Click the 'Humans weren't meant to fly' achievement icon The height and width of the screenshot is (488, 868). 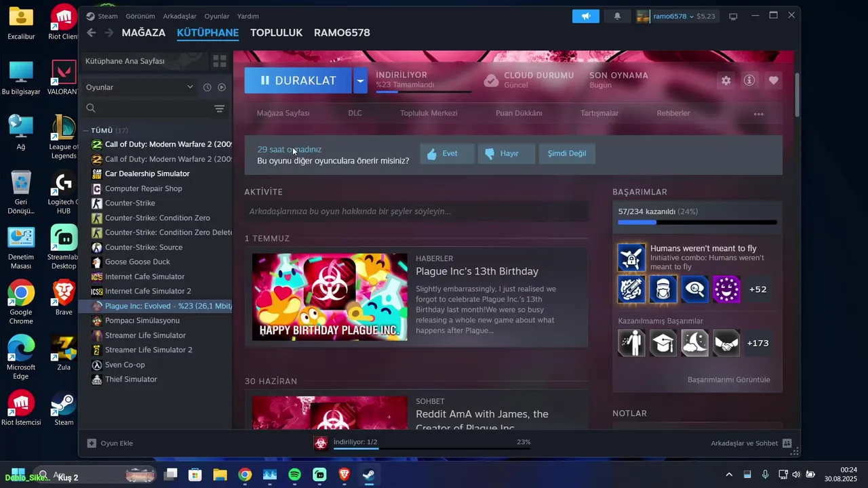631,258
